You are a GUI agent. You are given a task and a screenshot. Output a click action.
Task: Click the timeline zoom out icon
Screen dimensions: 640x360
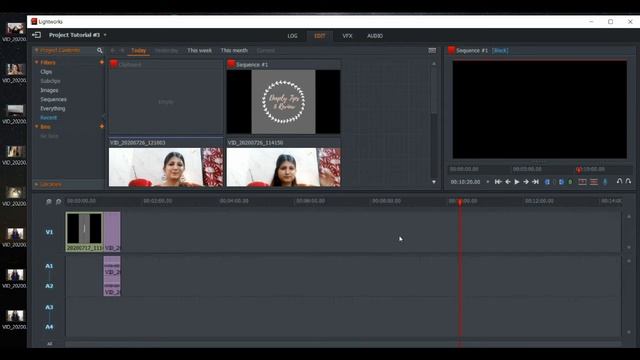coord(49,201)
